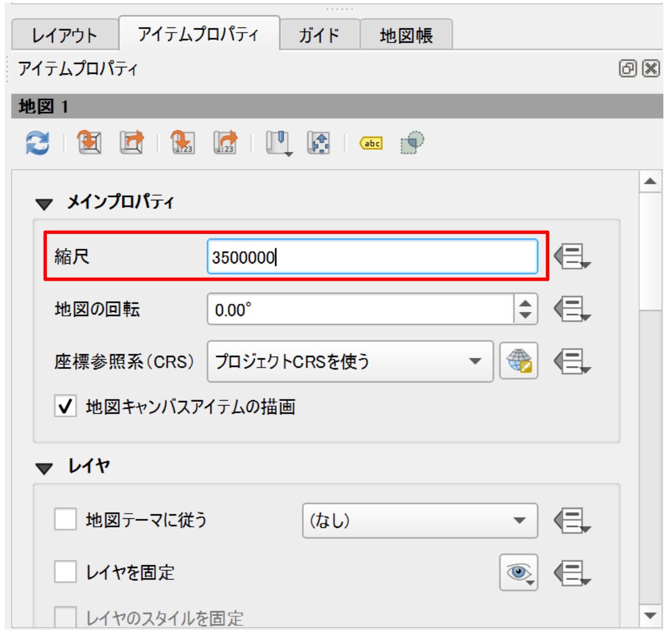Viewport: 672px width, 635px height.
Task: Switch to the ガイド tab
Action: pyautogui.click(x=320, y=35)
